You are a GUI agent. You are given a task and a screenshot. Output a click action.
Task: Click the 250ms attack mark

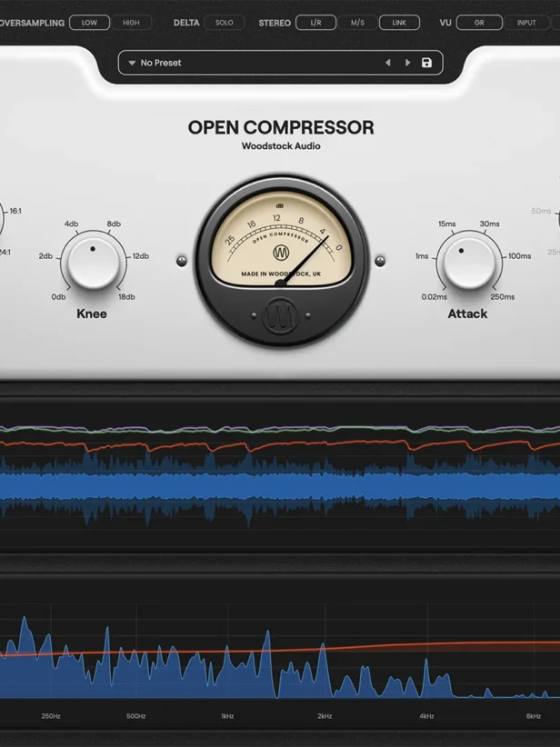click(x=503, y=297)
